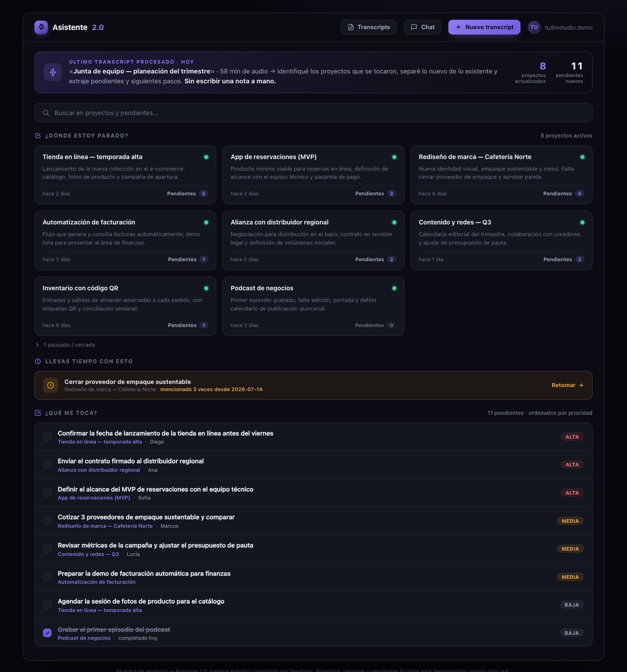Open "Podcast de negocios" link under the completed task
627x672 pixels.
[x=84, y=638]
